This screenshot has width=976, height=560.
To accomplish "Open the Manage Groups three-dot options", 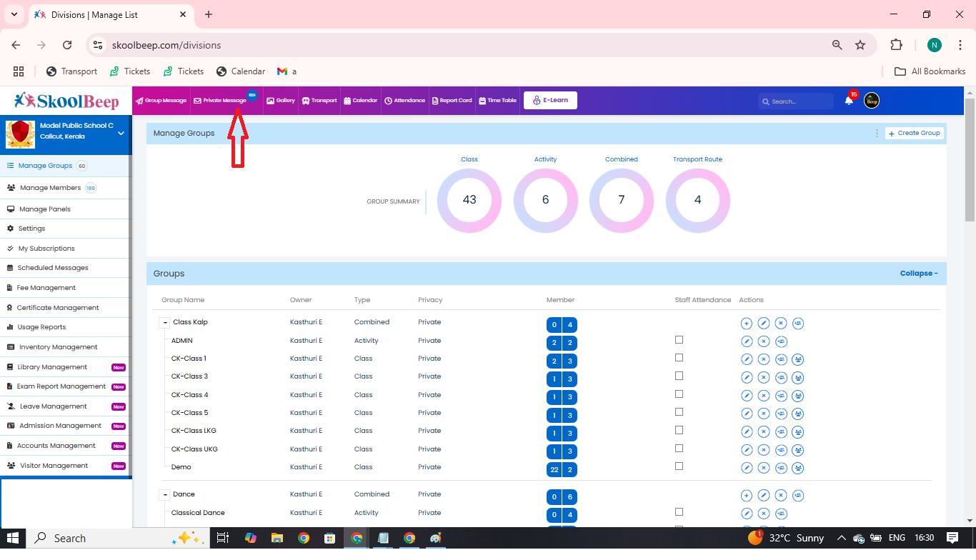I will pos(877,133).
